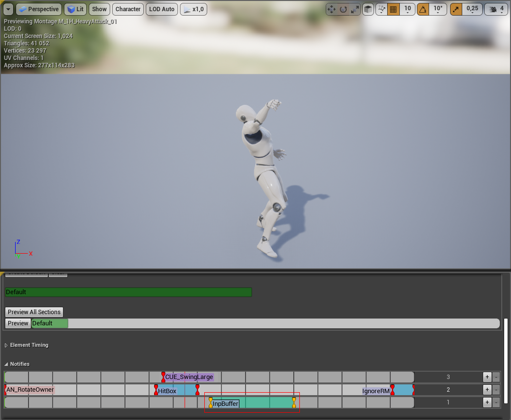Toggle scale snapping on or off
This screenshot has height=420, width=511.
pos(455,9)
